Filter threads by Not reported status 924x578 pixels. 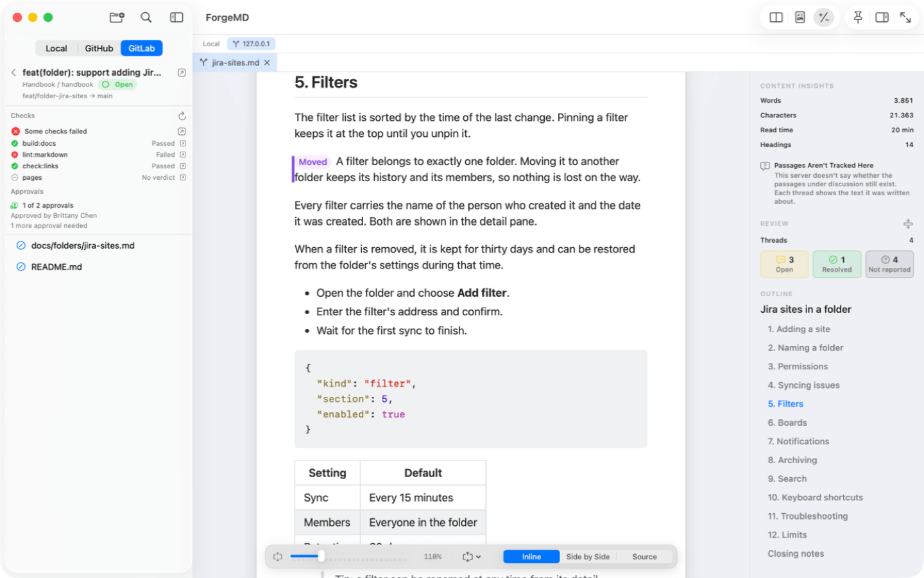(x=889, y=264)
